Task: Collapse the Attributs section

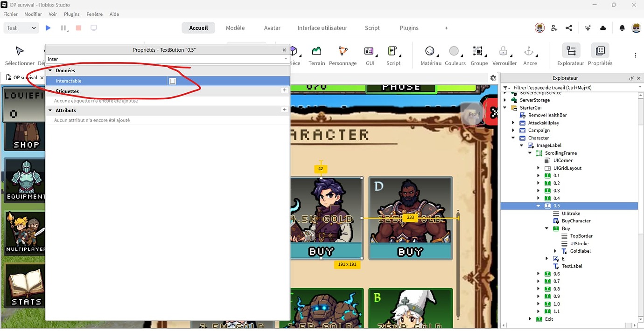Action: (50, 110)
